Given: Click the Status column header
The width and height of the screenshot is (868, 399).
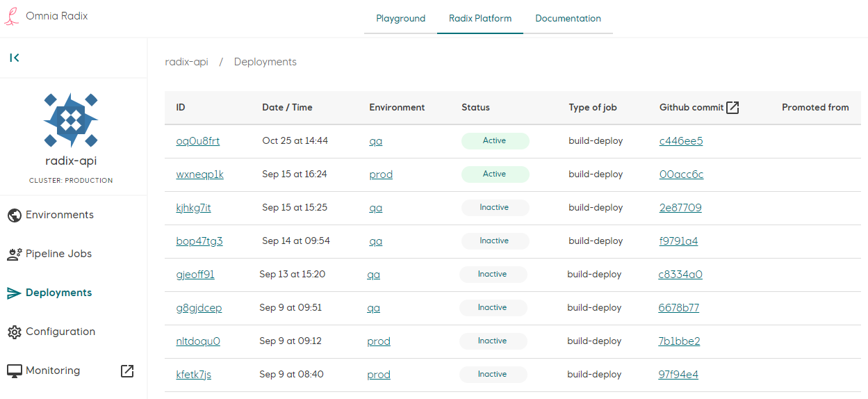Looking at the screenshot, I should [x=475, y=108].
